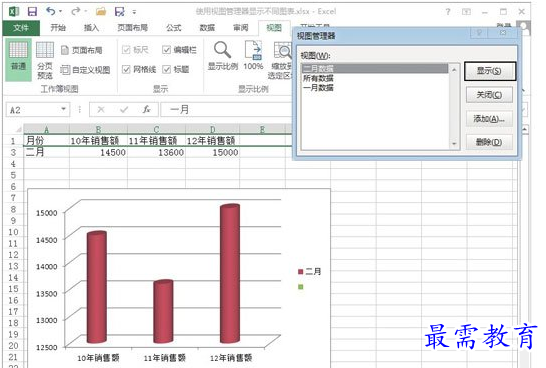546x368 pixels.
Task: Switch to 分页预览 page break preview
Action: point(45,60)
